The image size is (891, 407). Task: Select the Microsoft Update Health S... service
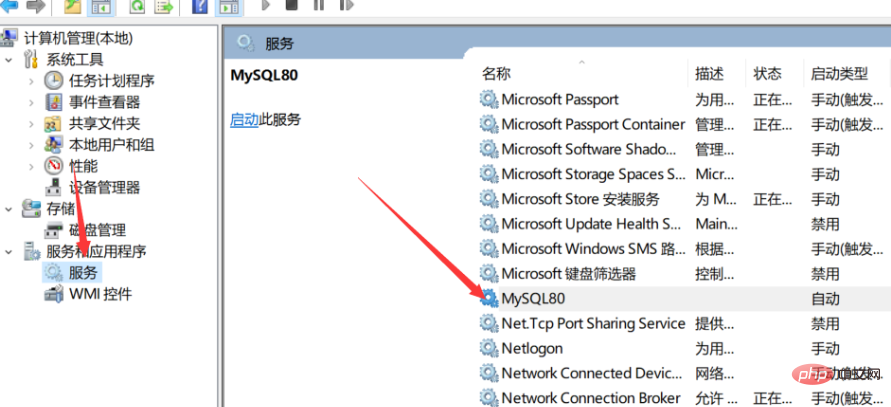[591, 224]
